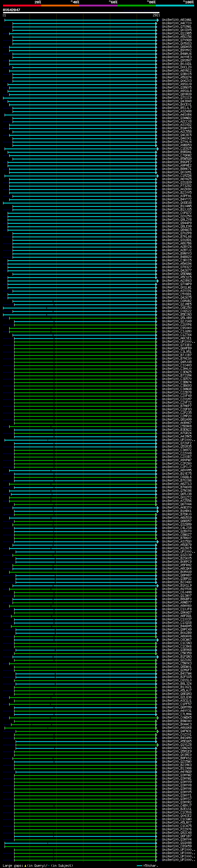
Task: Click label UniRef100_C7LMH4
Action: (176, 714)
